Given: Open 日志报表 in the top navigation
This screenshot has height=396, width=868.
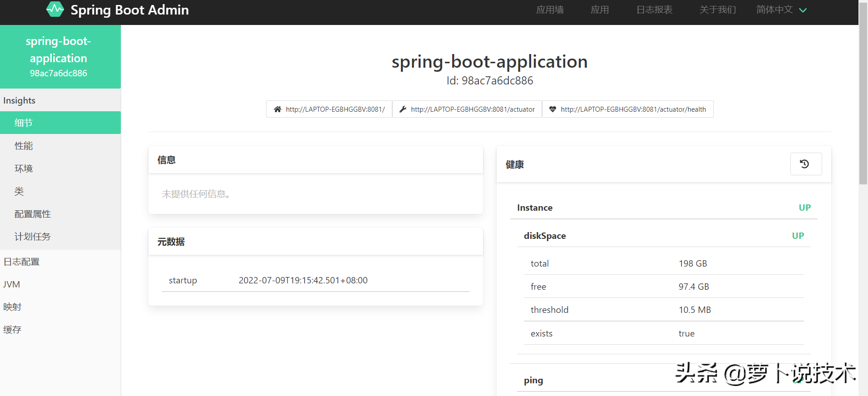Looking at the screenshot, I should point(654,10).
